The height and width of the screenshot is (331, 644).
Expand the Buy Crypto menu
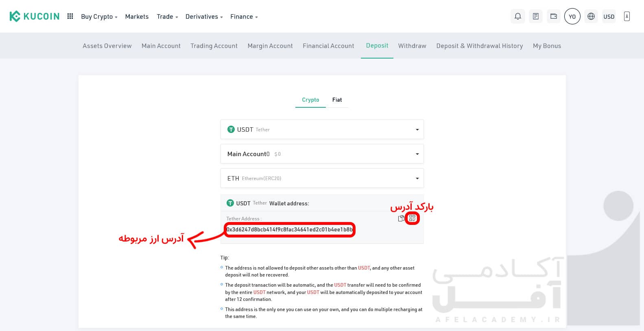[99, 17]
